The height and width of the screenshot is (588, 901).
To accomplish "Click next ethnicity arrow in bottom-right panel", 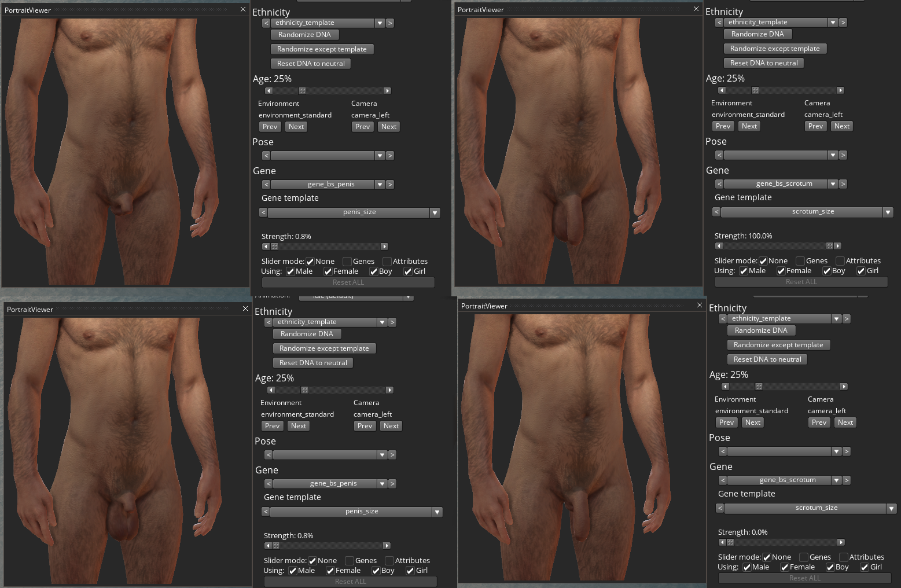I will (847, 318).
